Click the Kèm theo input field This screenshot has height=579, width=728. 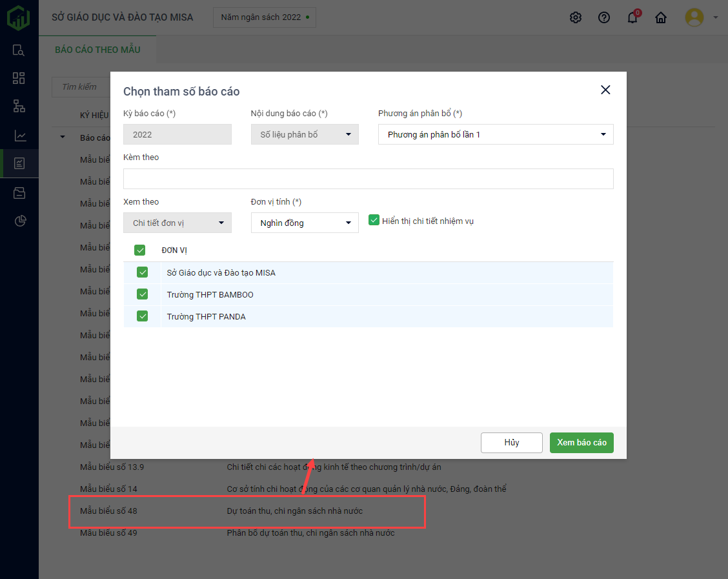(368, 179)
